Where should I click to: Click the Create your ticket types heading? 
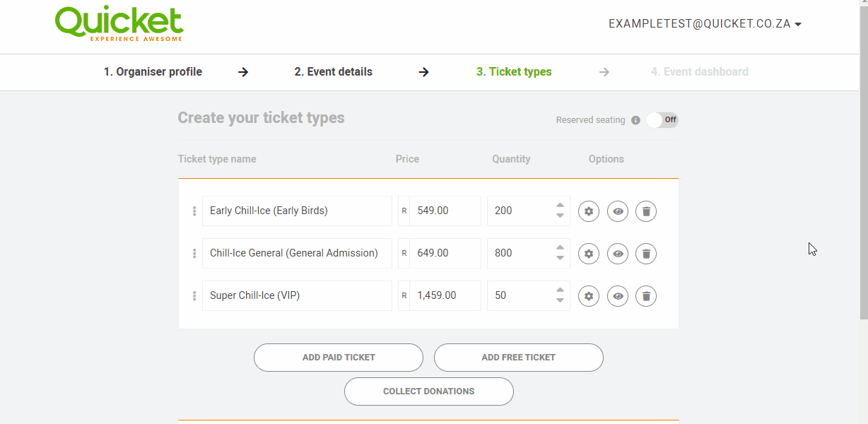[261, 118]
